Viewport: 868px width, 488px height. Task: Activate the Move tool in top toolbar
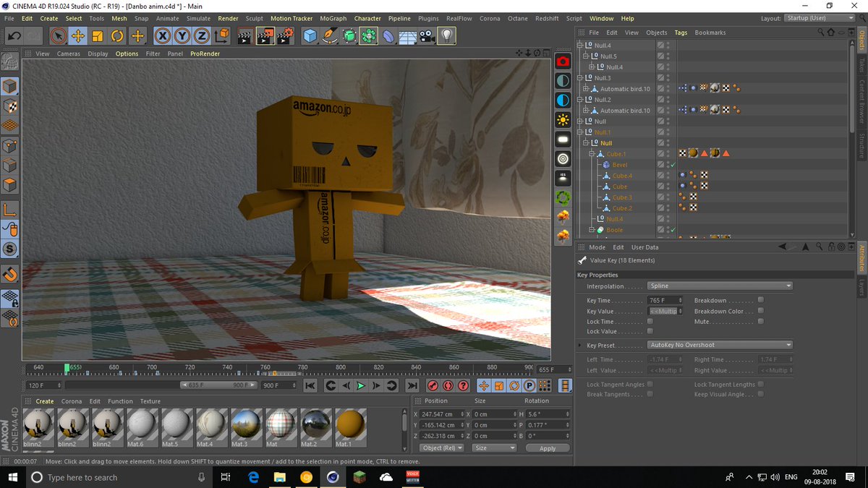click(77, 35)
